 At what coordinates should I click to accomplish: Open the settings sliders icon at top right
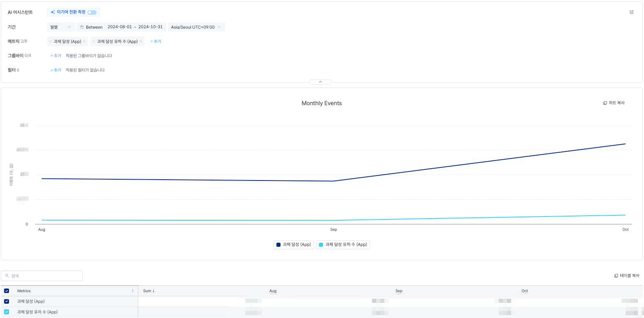click(x=631, y=12)
